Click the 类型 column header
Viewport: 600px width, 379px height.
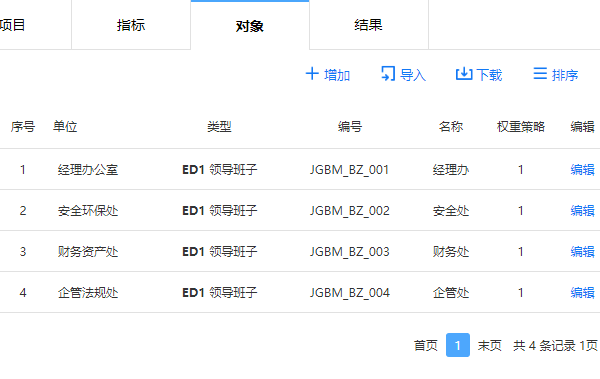219,126
